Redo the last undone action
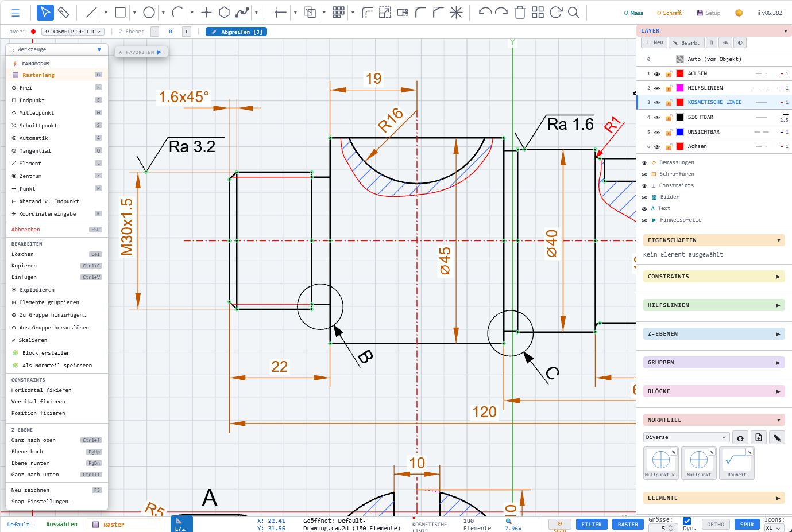This screenshot has height=532, width=792. point(501,13)
